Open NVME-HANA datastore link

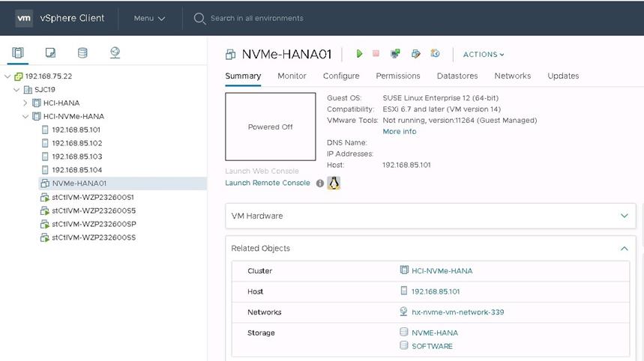pyautogui.click(x=435, y=333)
